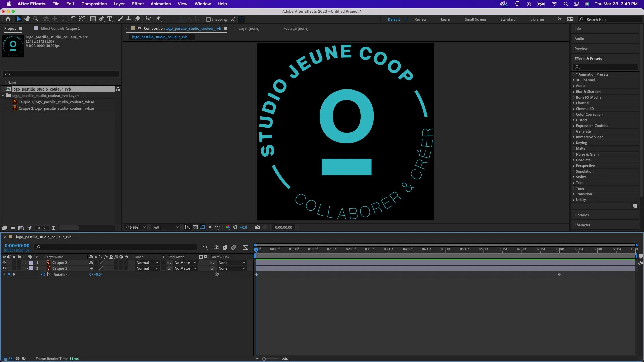Select the Horizontal Type tool
644x362 pixels.
point(110,19)
